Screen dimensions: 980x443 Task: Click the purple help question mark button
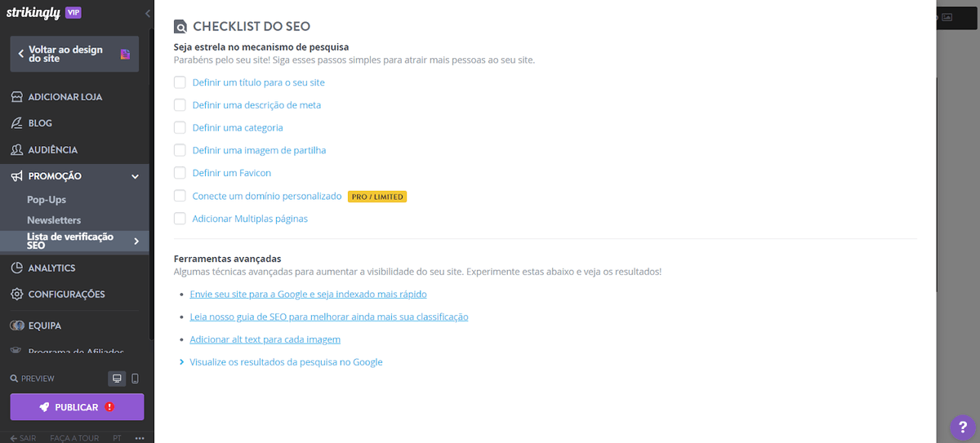coord(964,427)
